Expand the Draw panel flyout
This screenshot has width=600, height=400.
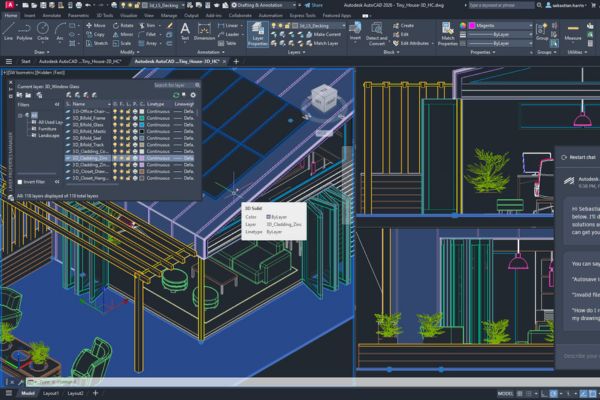42,52
